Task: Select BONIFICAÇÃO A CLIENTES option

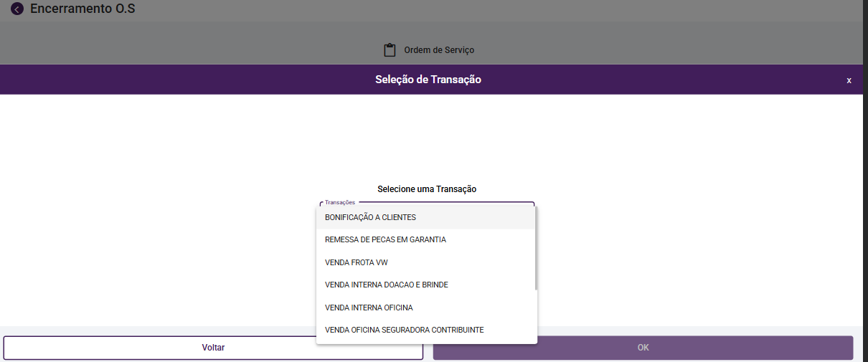Action: tap(370, 217)
